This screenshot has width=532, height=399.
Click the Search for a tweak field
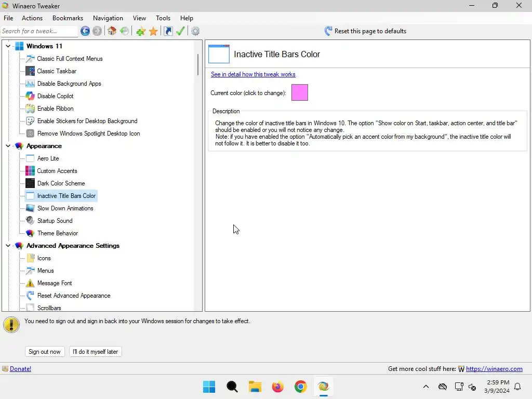(39, 31)
